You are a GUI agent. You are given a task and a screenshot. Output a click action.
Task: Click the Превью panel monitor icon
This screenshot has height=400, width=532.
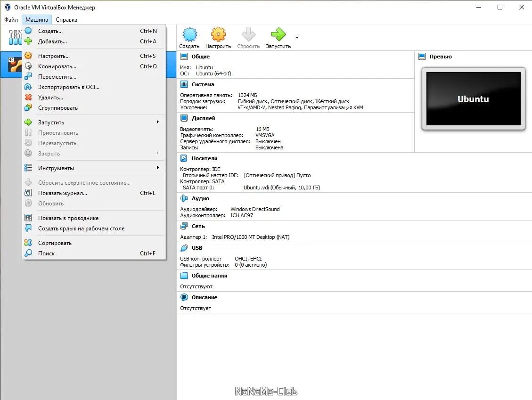[x=422, y=57]
